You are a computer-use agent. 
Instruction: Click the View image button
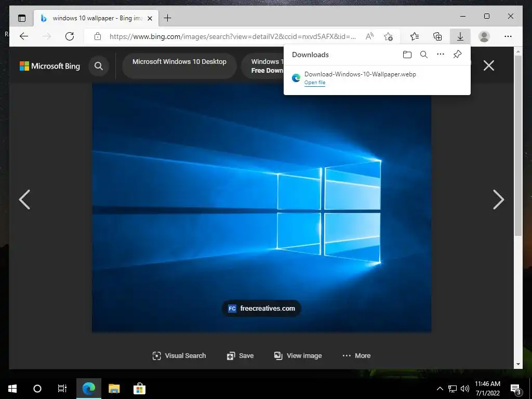tap(298, 355)
